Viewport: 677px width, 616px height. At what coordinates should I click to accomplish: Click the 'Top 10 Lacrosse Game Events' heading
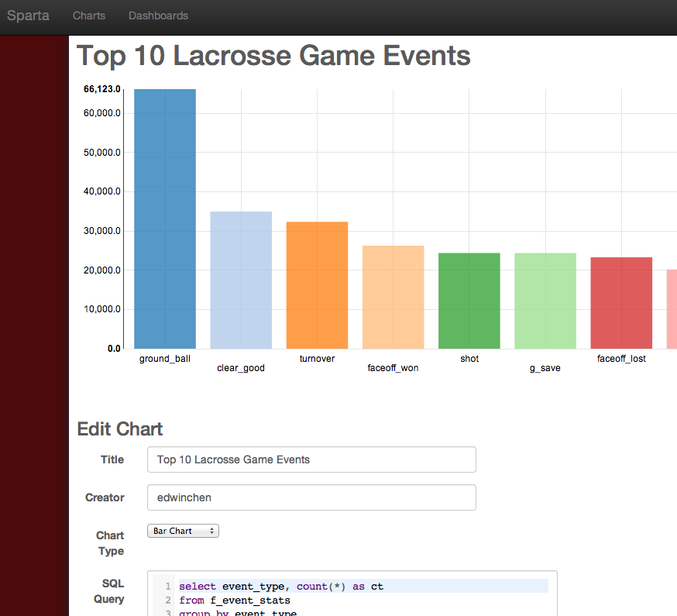(x=273, y=56)
